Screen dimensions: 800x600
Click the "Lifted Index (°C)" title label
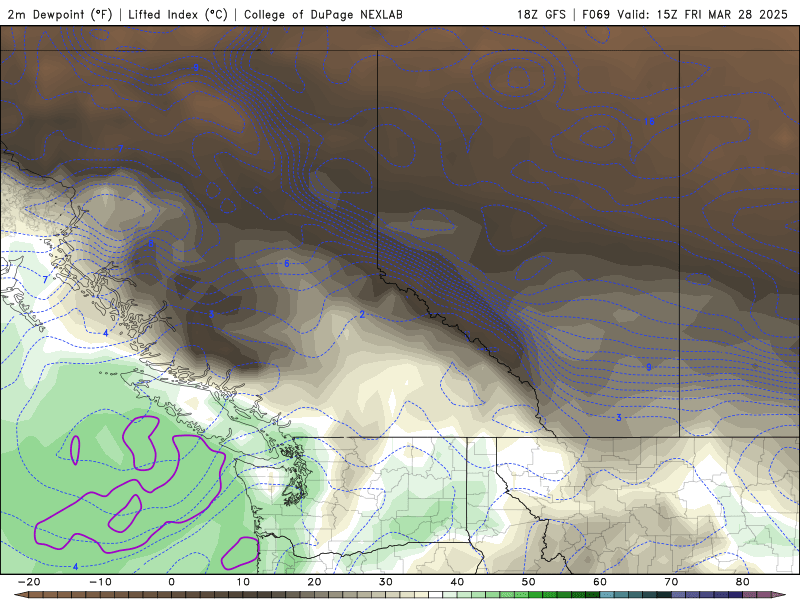point(178,14)
